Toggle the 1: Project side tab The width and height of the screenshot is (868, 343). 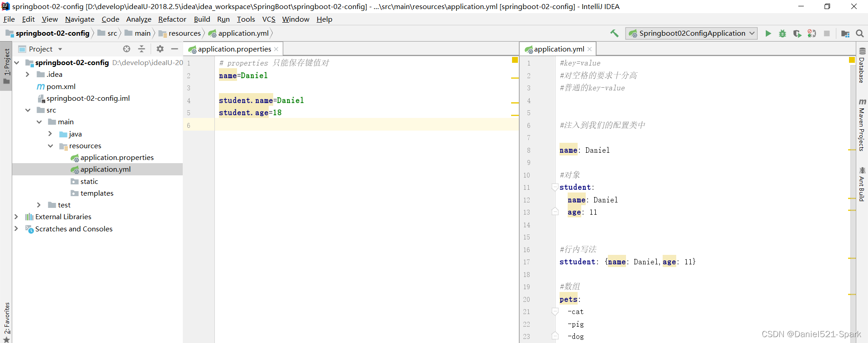click(6, 66)
